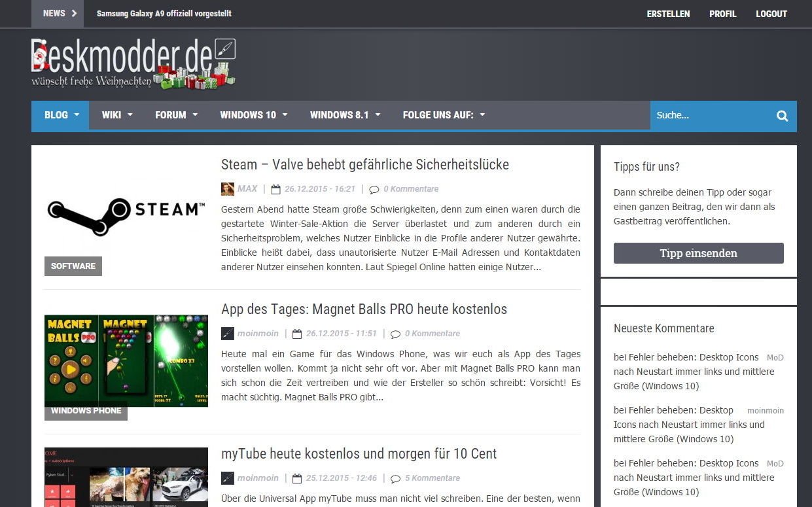Click MAX author avatar on Steam post

coord(227,189)
